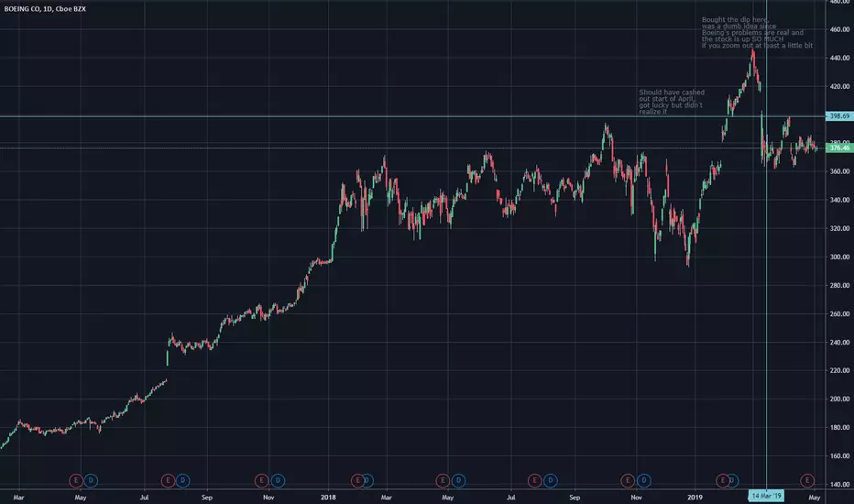Image resolution: width=854 pixels, height=504 pixels.
Task: Click the 260.00 price axis label
Action: (x=839, y=313)
